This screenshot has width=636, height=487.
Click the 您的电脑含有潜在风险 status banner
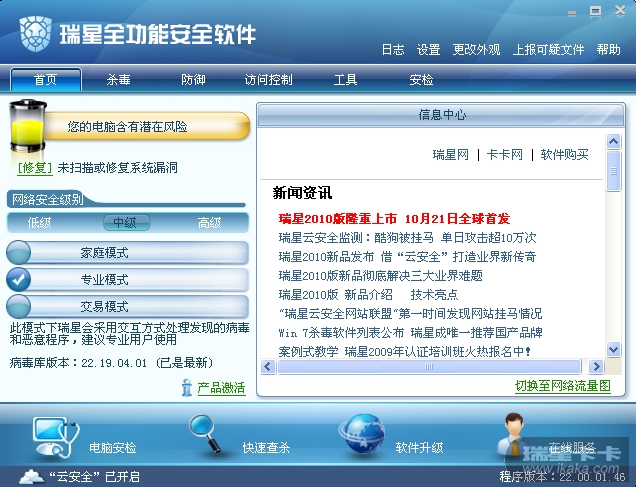tap(146, 127)
